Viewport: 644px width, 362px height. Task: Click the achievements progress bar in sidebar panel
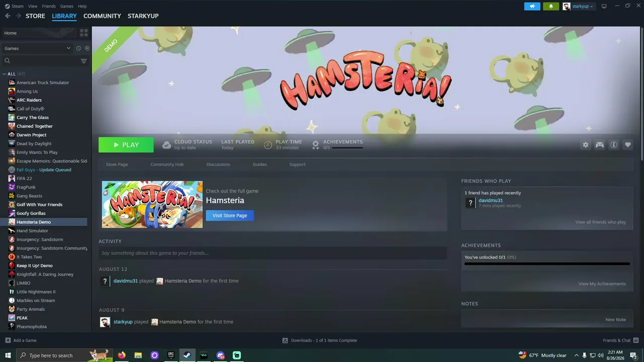point(547,263)
